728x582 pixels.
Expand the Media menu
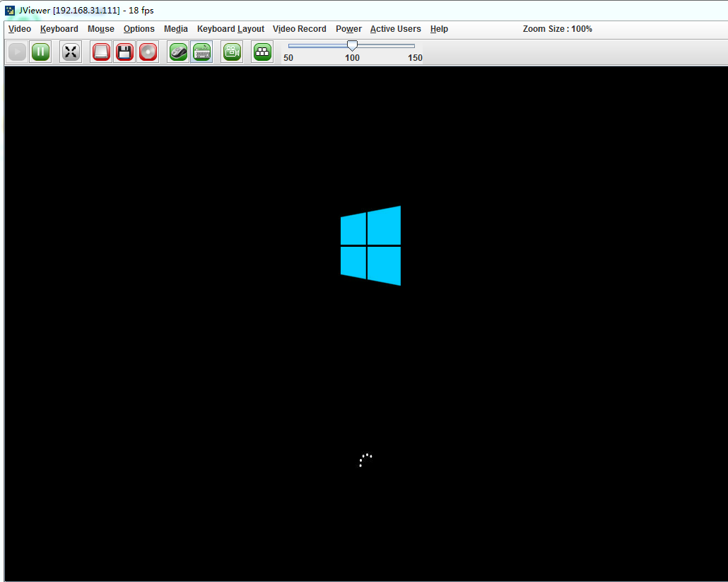(176, 29)
